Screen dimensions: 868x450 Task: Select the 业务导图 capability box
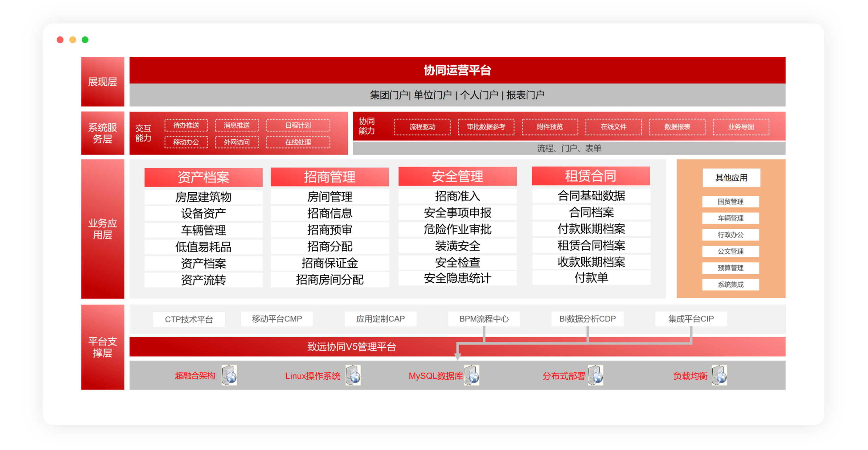pos(741,127)
